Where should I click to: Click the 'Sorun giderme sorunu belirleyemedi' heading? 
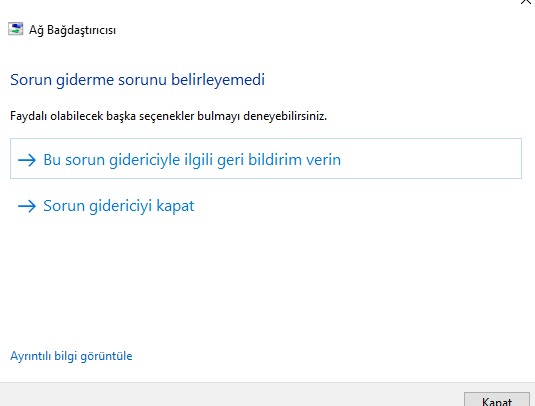tap(138, 80)
